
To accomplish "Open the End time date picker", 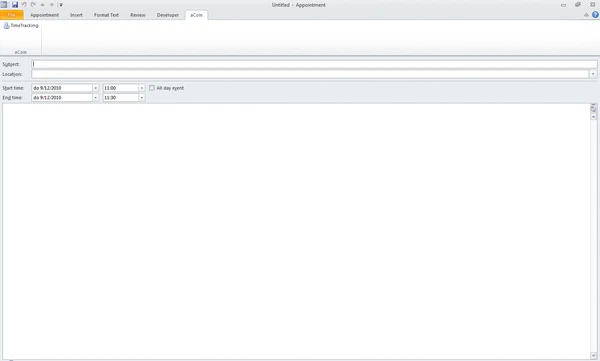I will click(96, 98).
